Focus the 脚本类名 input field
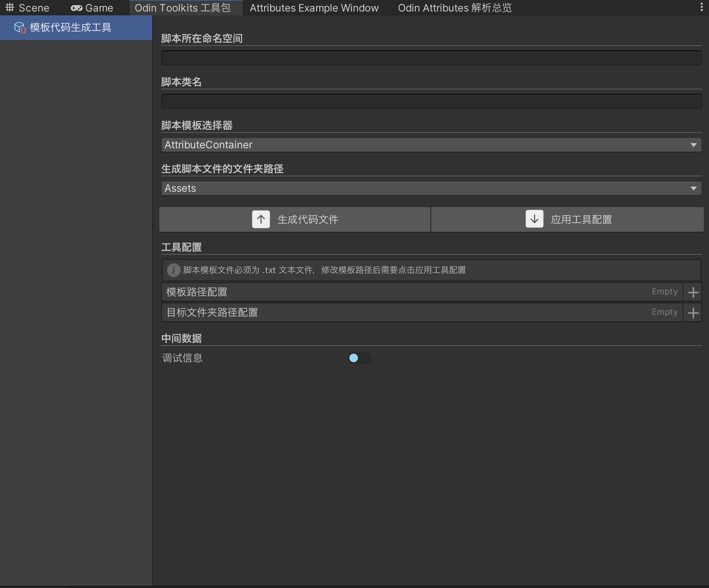 tap(431, 101)
